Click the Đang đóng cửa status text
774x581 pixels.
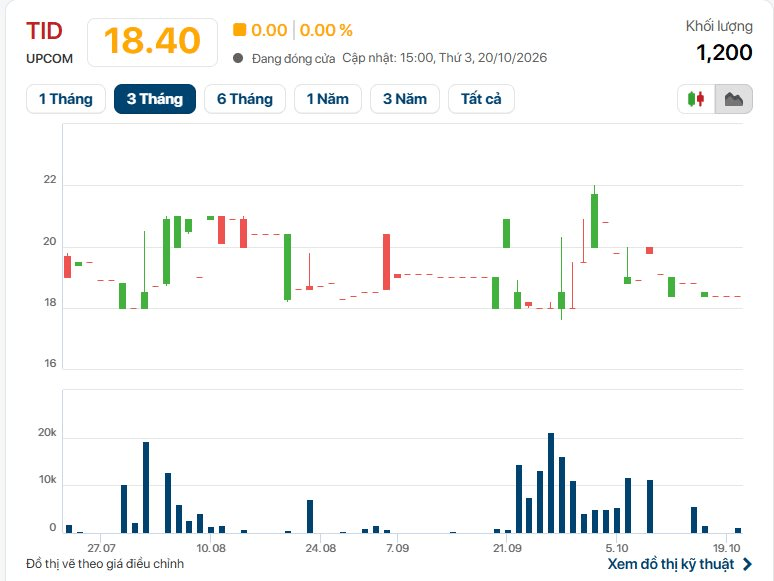click(293, 59)
